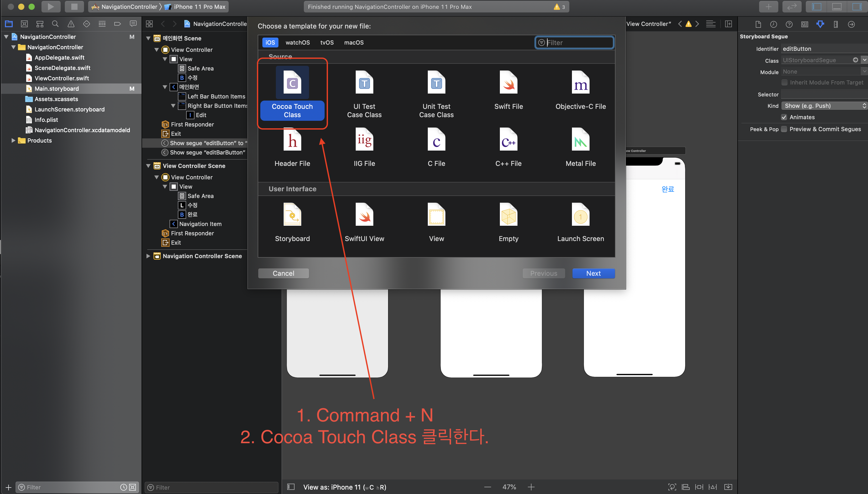Click the Library plus button in toolbar
This screenshot has width=868, height=494.
coord(768,6)
